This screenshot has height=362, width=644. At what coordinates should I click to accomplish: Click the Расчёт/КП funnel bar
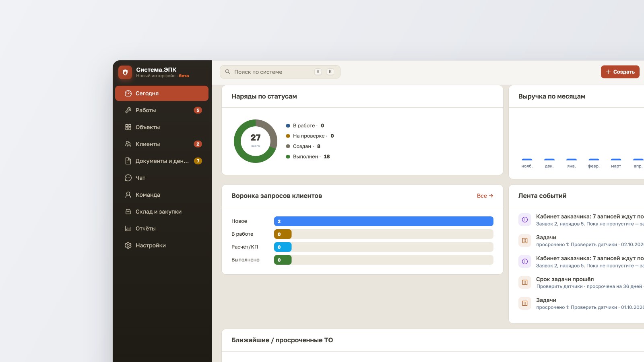point(384,247)
